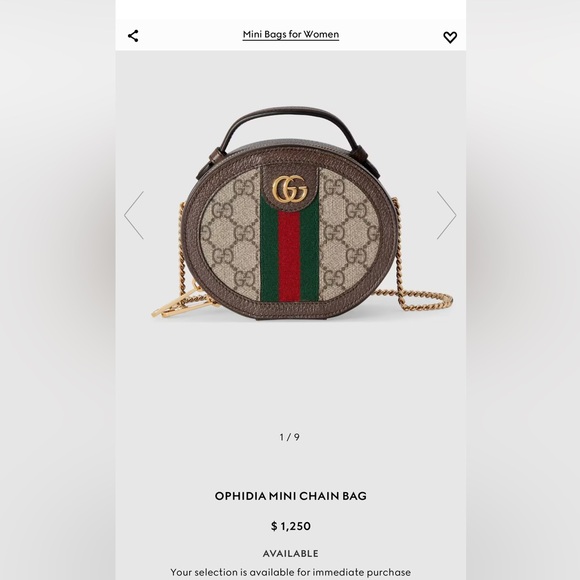This screenshot has height=580, width=580.
Task: Tap the share icon
Action: coord(133,36)
